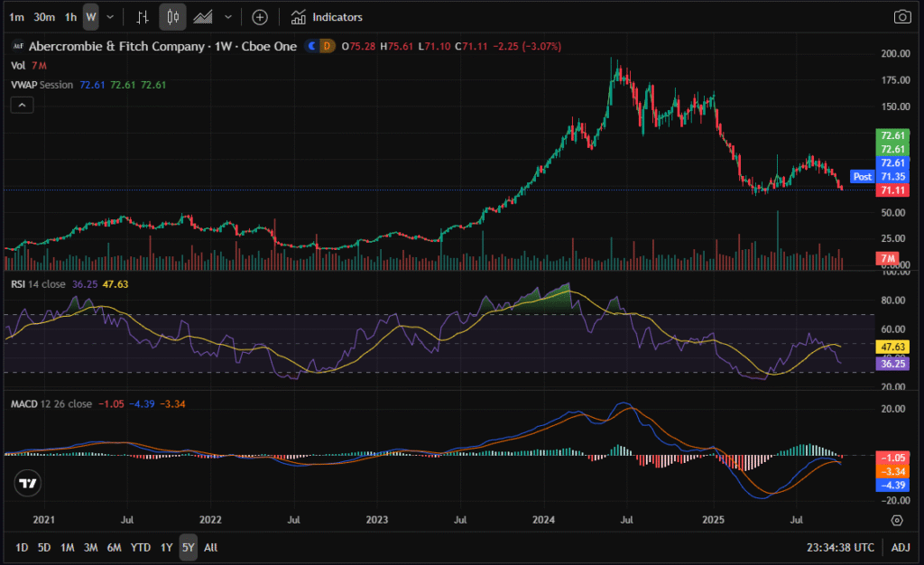Screen dimensions: 924x565
Task: Collapse the indicator legend chevron
Action: point(23,105)
